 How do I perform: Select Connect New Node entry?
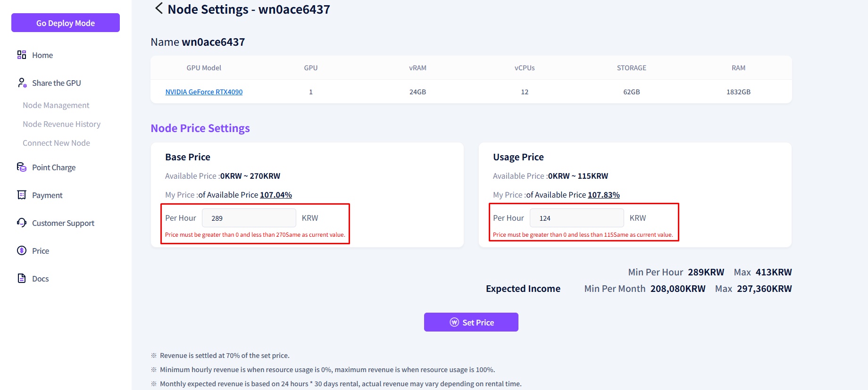pos(56,142)
